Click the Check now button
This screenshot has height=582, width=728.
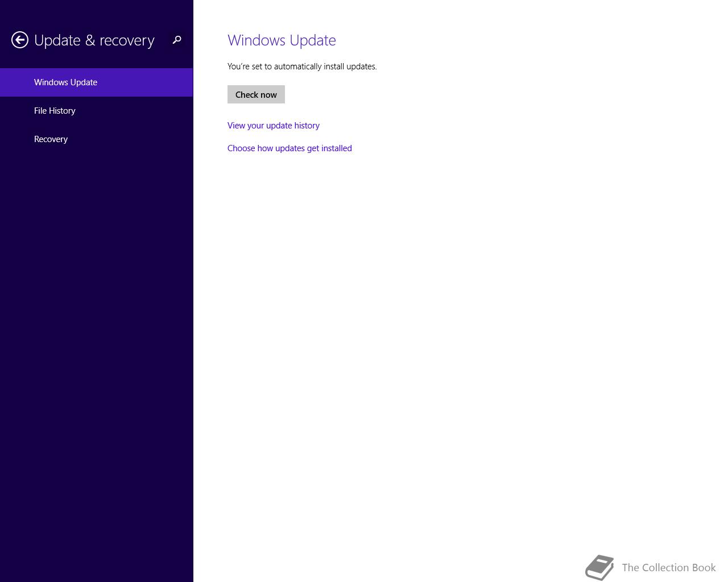256,94
